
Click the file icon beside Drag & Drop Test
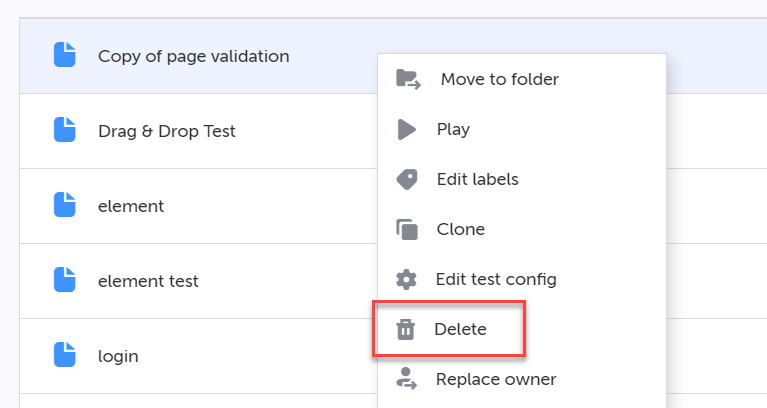tap(65, 129)
